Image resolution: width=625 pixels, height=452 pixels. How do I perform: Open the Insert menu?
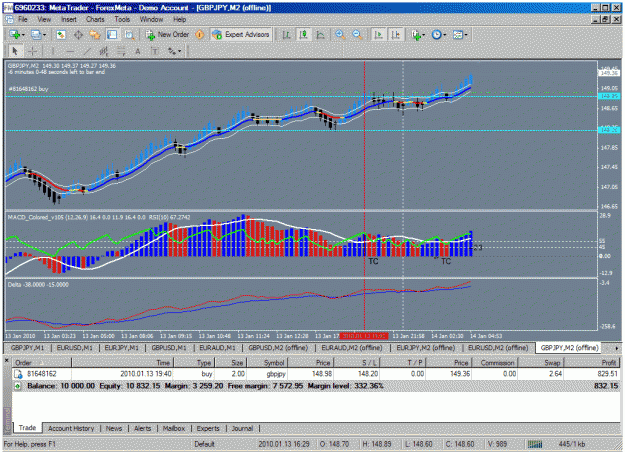click(x=69, y=19)
